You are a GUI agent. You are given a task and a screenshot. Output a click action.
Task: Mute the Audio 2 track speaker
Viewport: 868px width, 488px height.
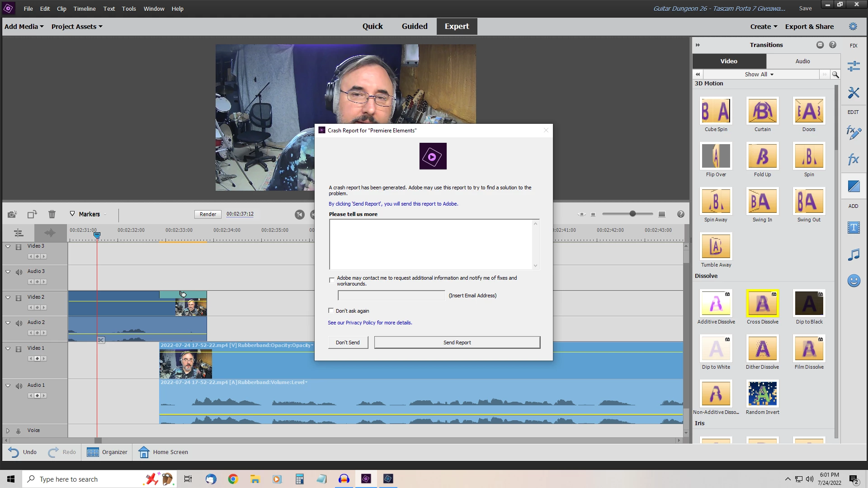(19, 323)
